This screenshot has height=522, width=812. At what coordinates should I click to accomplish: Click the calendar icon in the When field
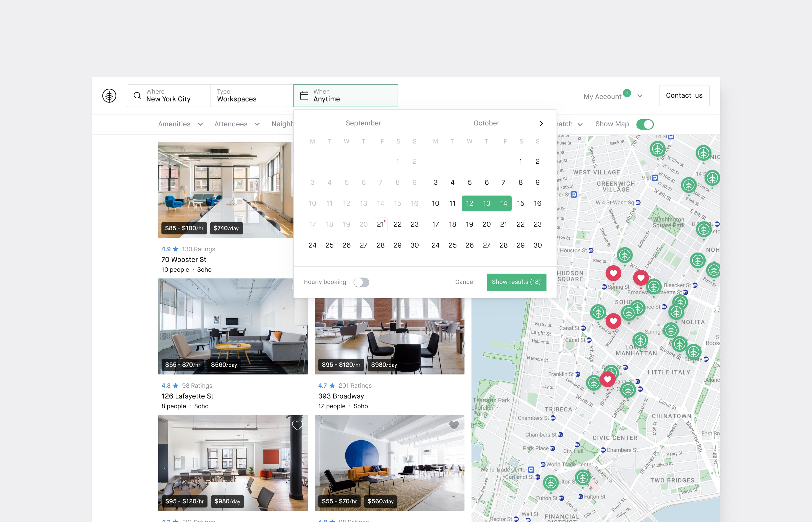click(x=304, y=96)
